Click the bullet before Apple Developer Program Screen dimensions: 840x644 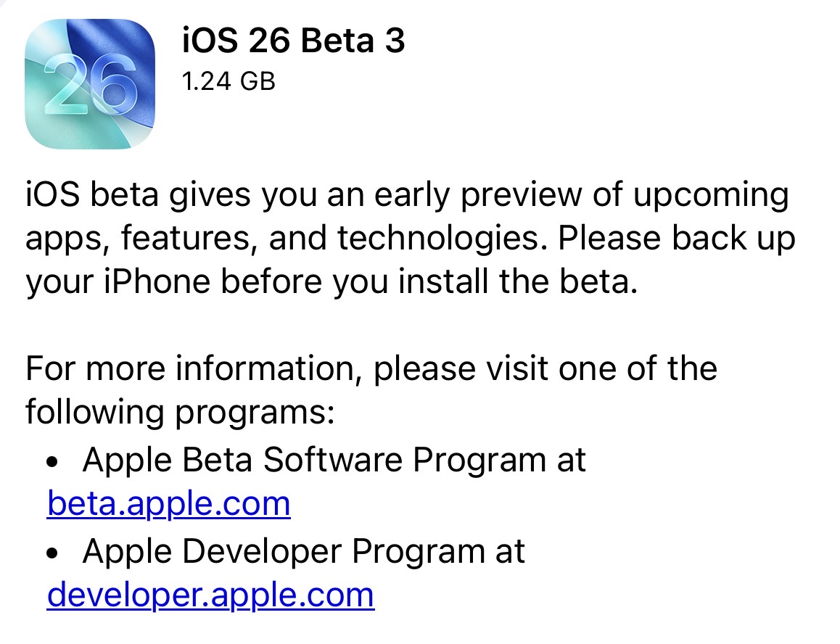(x=52, y=553)
